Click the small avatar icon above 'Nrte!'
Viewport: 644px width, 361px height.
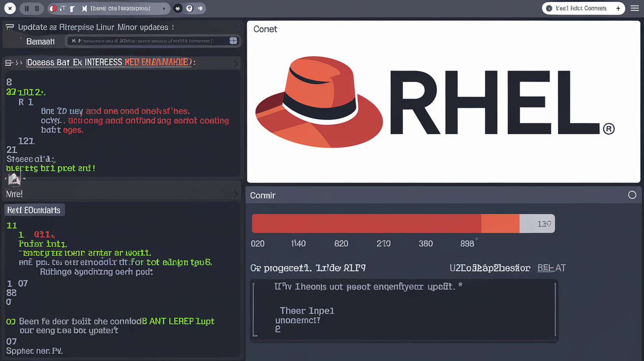[14, 180]
